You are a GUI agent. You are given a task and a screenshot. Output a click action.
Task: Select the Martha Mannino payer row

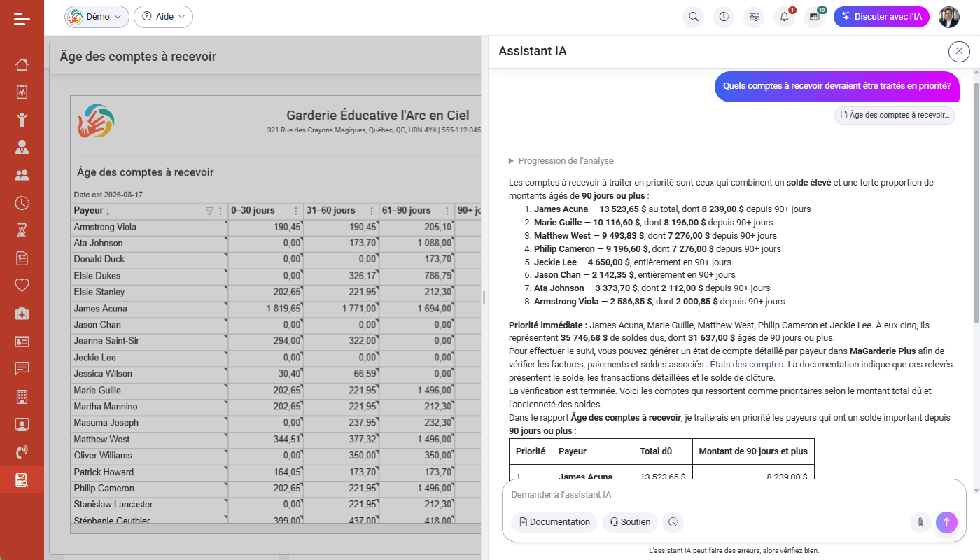276,407
